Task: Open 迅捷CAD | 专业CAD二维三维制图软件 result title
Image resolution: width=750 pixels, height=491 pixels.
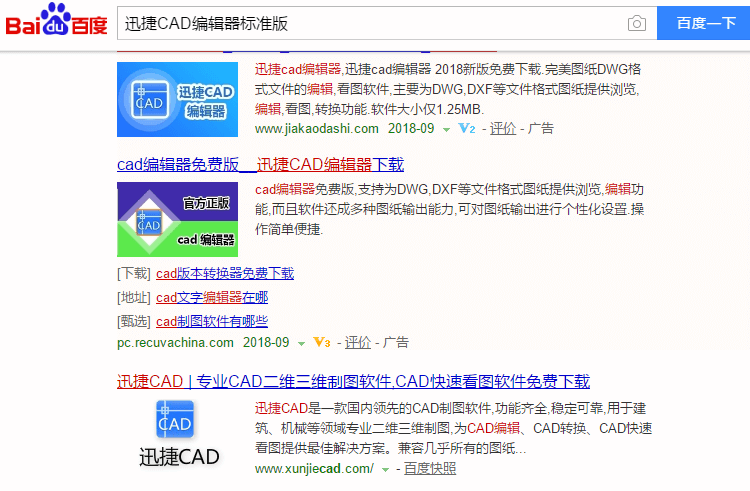Action: pyautogui.click(x=353, y=382)
